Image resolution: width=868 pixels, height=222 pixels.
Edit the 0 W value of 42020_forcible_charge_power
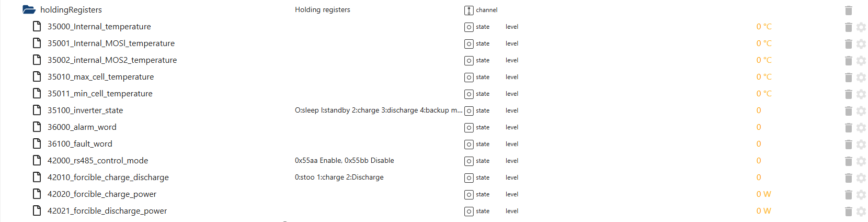tap(763, 194)
